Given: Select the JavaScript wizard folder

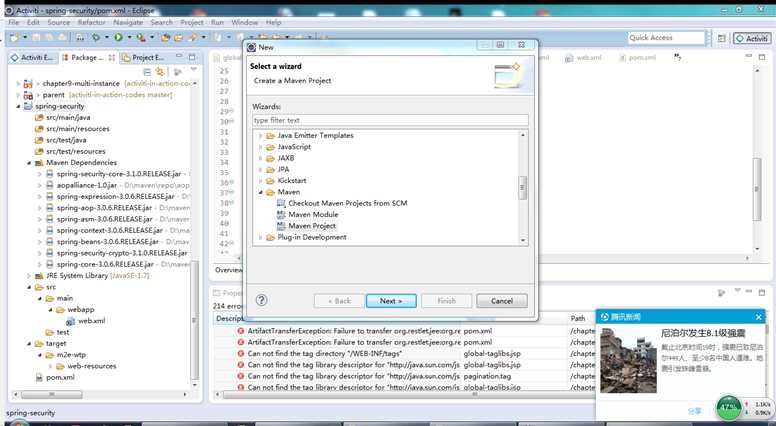Looking at the screenshot, I should pyautogui.click(x=294, y=147).
